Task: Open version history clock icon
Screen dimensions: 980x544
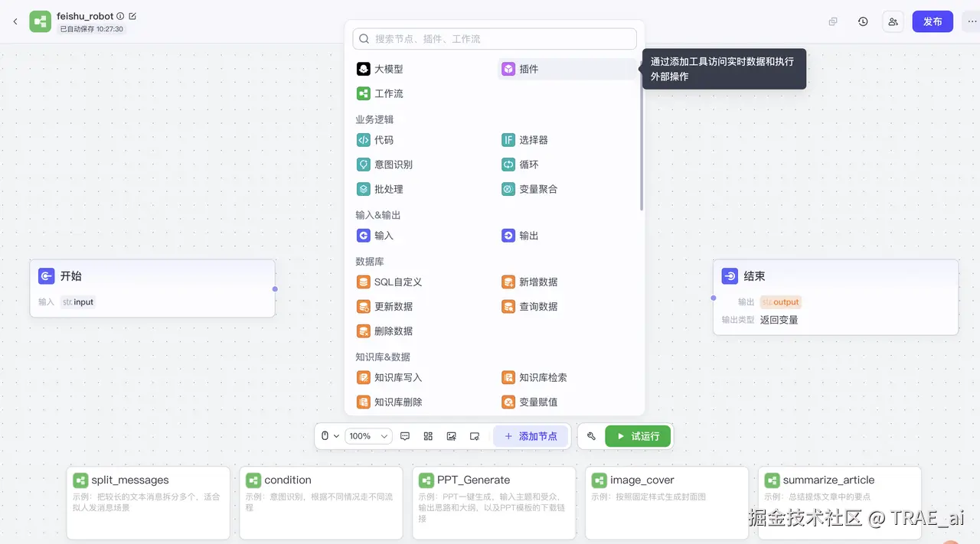Action: [863, 21]
